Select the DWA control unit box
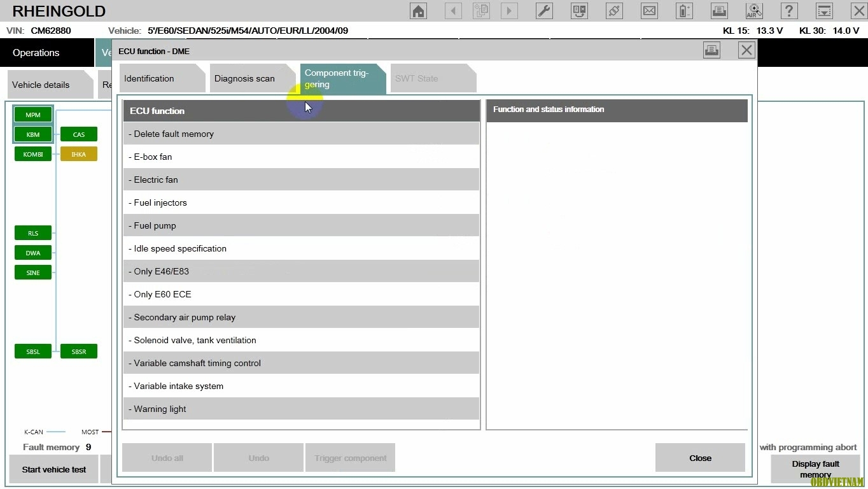Viewport: 868px width, 489px height. click(x=33, y=253)
